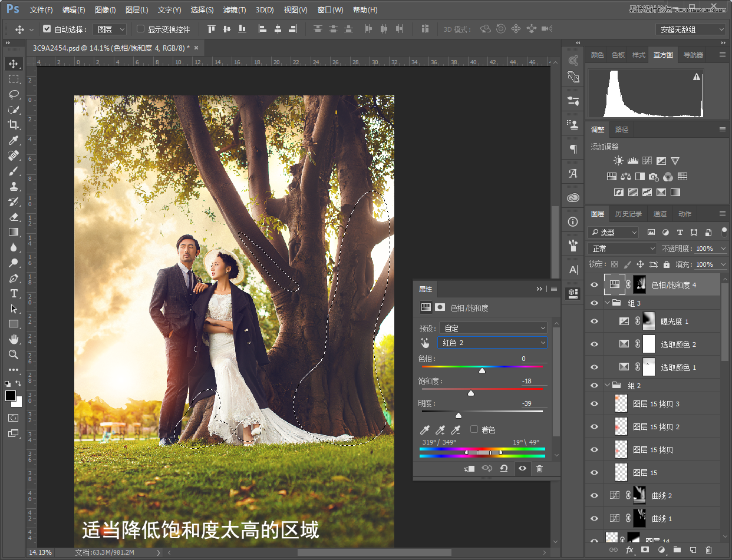
Task: Click the 饱和度 slider handle
Action: (x=471, y=393)
